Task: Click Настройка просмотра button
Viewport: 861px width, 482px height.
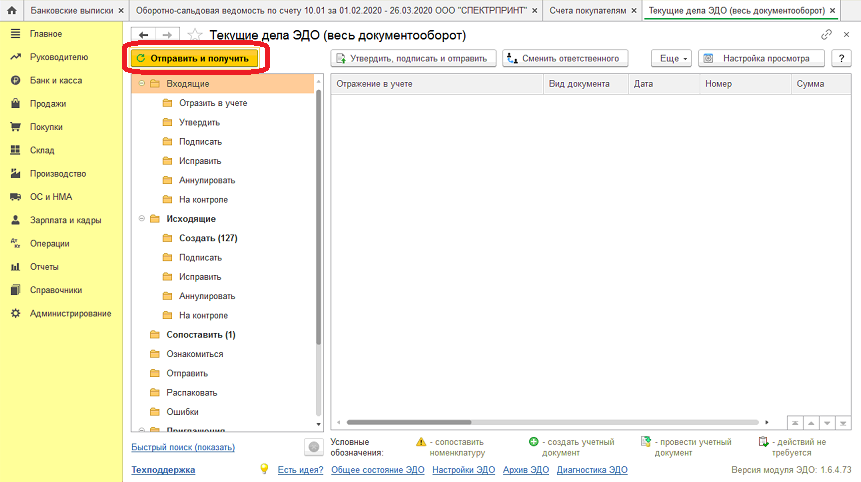Action: click(x=761, y=58)
